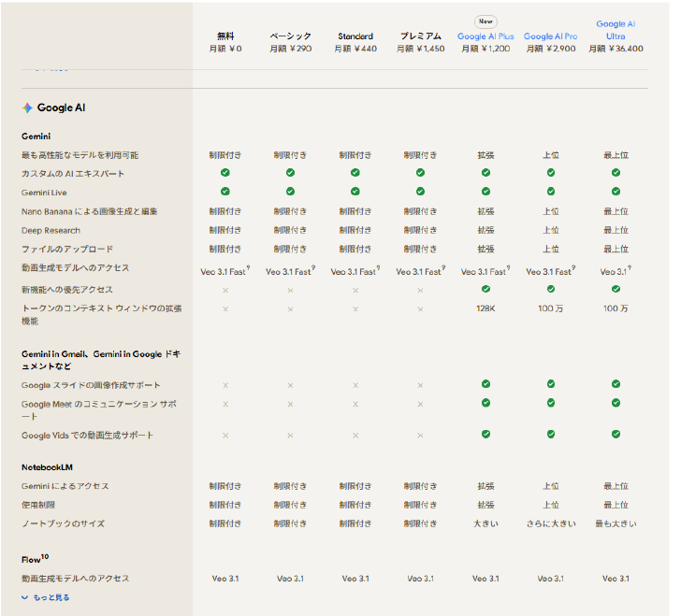This screenshot has width=681, height=616.
Task: Click checkmark for カスタムの AI エキスパート in 無料 column
Action: [225, 173]
